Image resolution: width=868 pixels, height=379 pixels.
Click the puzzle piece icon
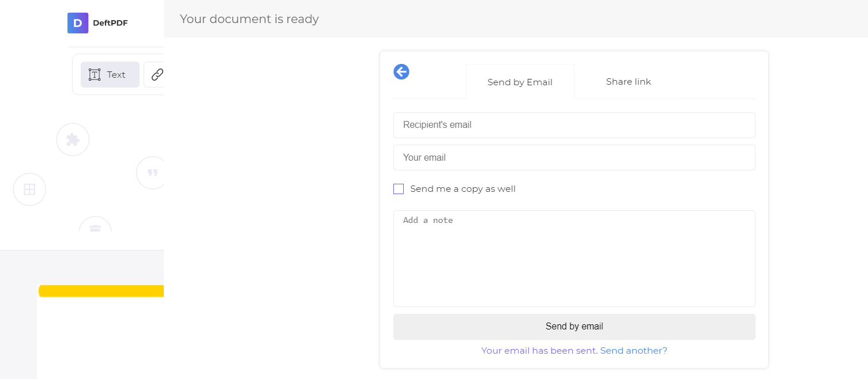click(x=73, y=139)
